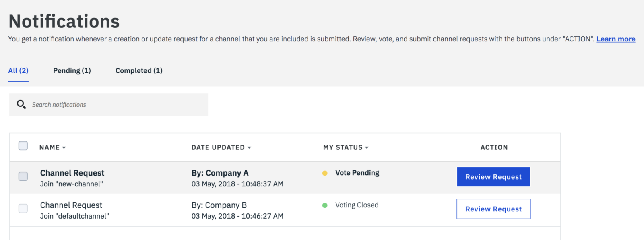Click the Vote Pending status text
The width and height of the screenshot is (644, 240).
[x=357, y=173]
